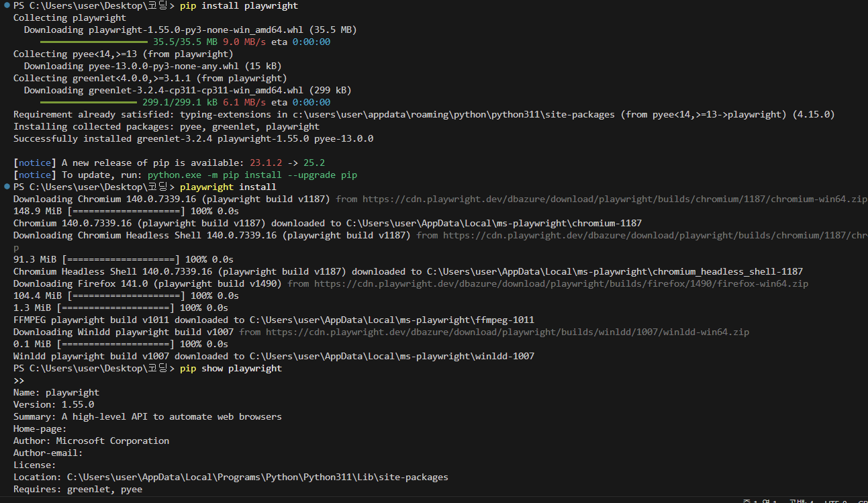Open the ms-playwright\ffmpeg-1011 folder path
868x503 pixels.
click(x=392, y=320)
